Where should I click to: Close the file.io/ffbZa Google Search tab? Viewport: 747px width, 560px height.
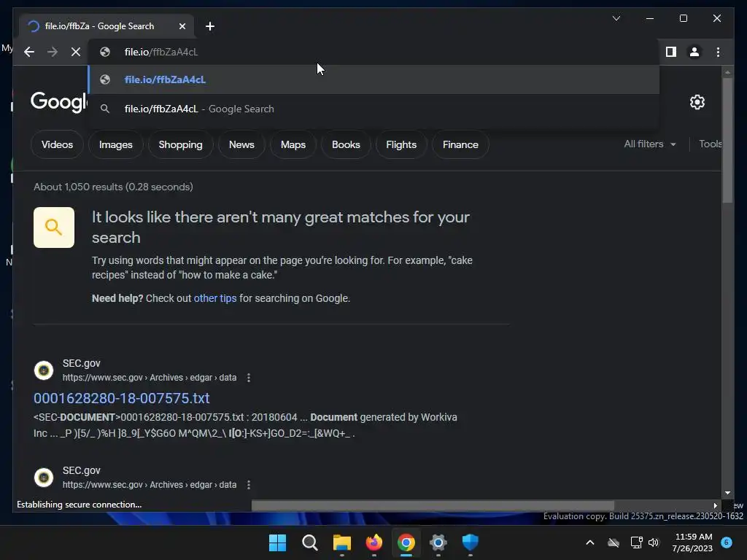point(182,26)
